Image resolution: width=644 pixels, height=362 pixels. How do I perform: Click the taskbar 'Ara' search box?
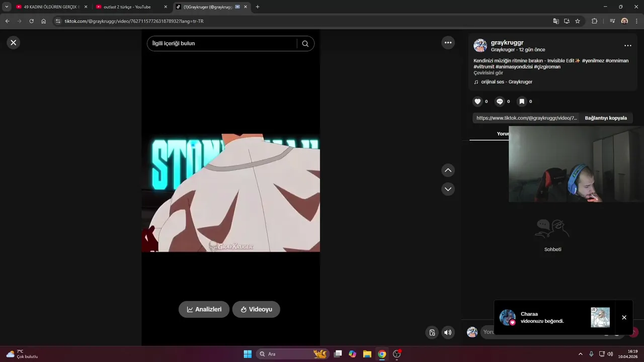294,354
